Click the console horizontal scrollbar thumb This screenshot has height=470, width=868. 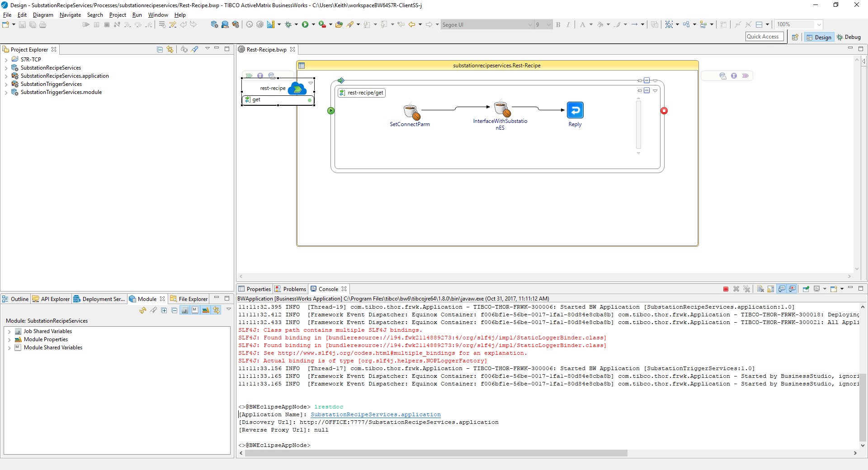click(x=436, y=453)
